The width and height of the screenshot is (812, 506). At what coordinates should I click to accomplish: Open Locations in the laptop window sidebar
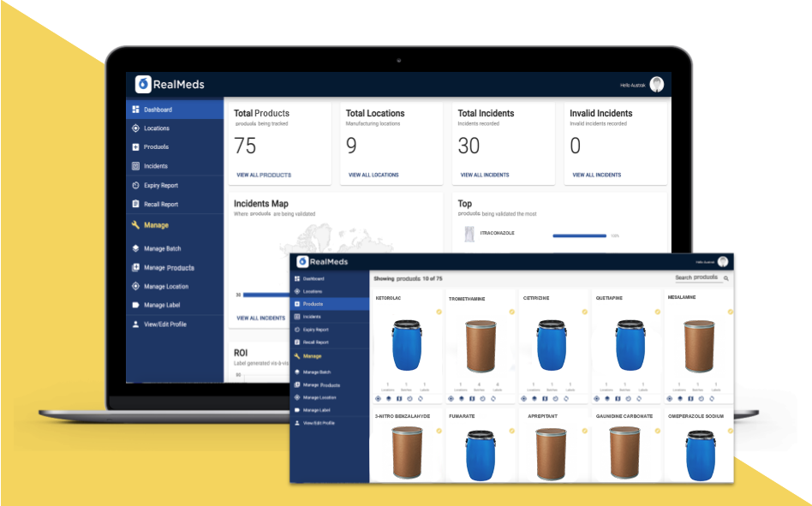[x=175, y=128]
